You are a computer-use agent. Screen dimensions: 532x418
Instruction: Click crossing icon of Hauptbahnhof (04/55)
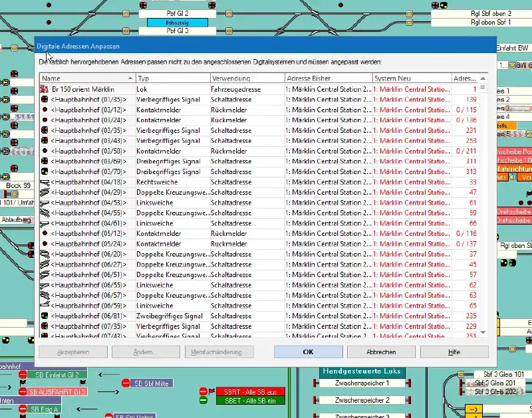point(45,213)
